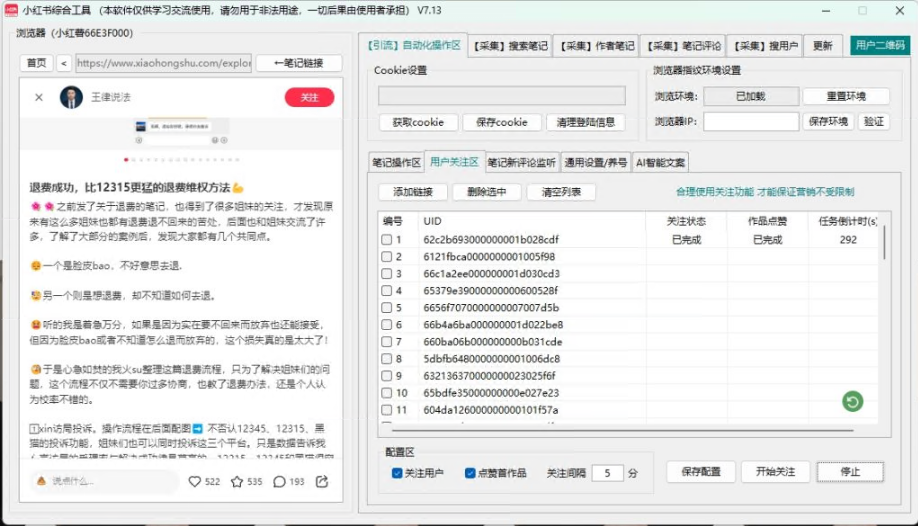
Task: Click the ←笔记链接 button
Action: tap(299, 63)
